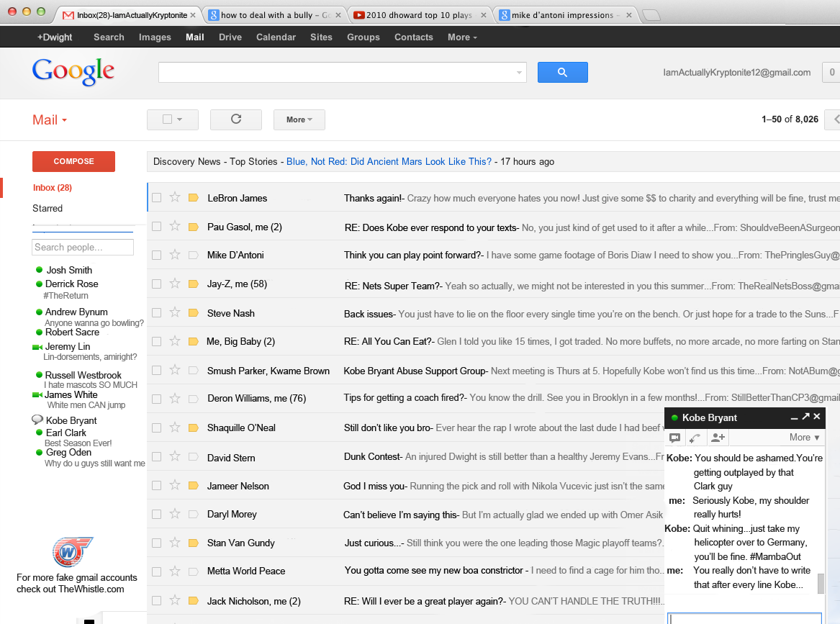The height and width of the screenshot is (624, 840).
Task: Tick checkbox next to Shaquille O'Neal email
Action: tap(157, 427)
